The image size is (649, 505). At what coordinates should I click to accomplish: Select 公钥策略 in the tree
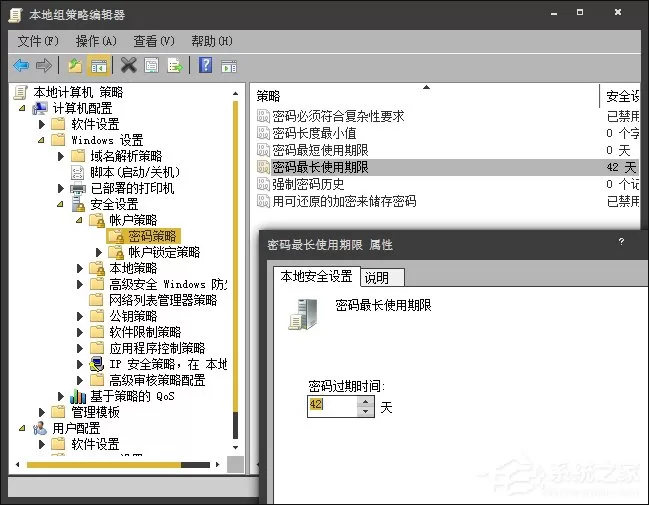click(133, 316)
